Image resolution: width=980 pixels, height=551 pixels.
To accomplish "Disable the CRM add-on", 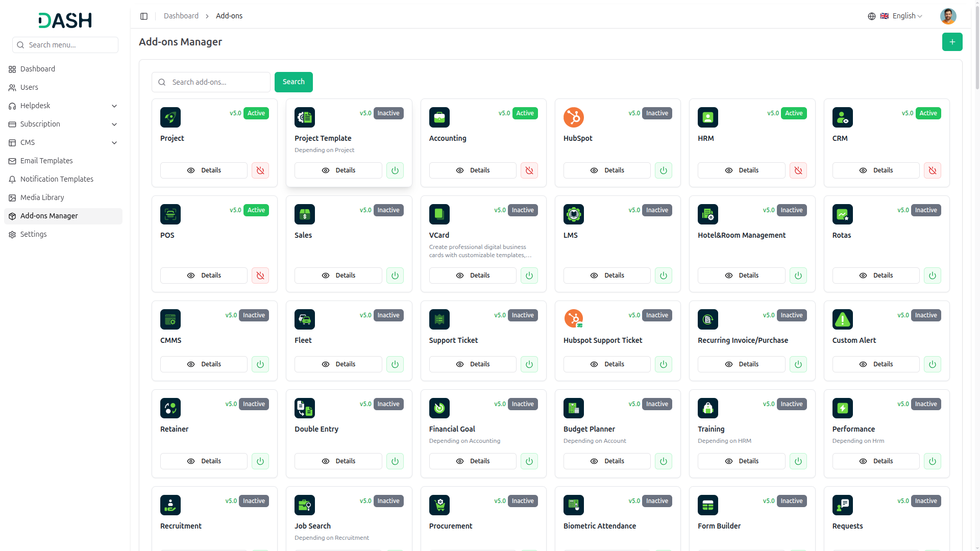I will pos(932,170).
